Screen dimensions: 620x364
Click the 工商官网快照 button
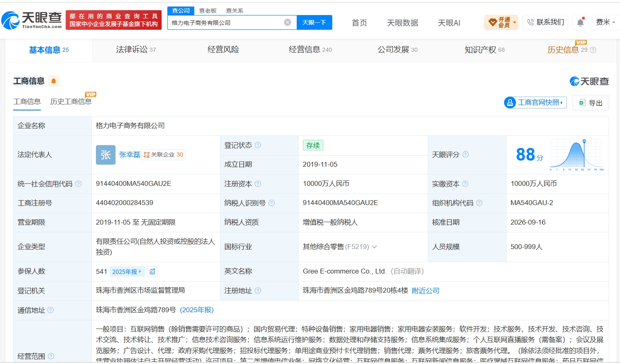[x=536, y=103]
